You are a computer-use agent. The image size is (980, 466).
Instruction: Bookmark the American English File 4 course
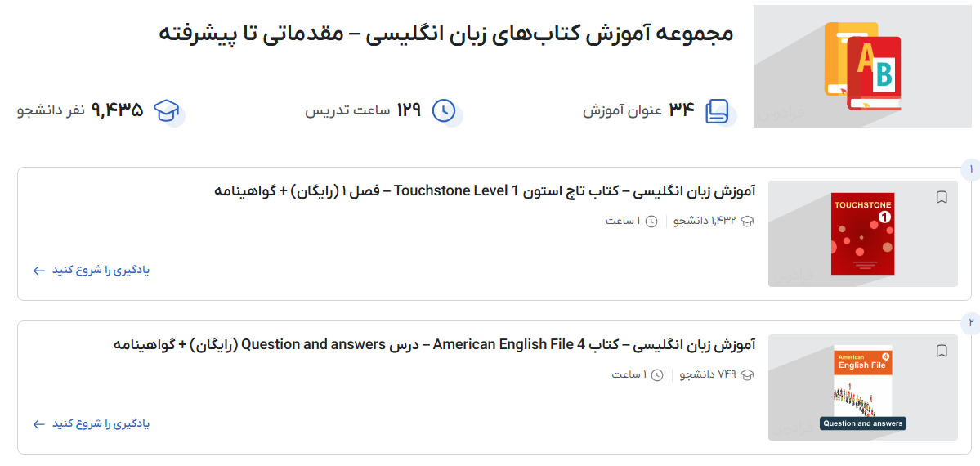pyautogui.click(x=942, y=351)
